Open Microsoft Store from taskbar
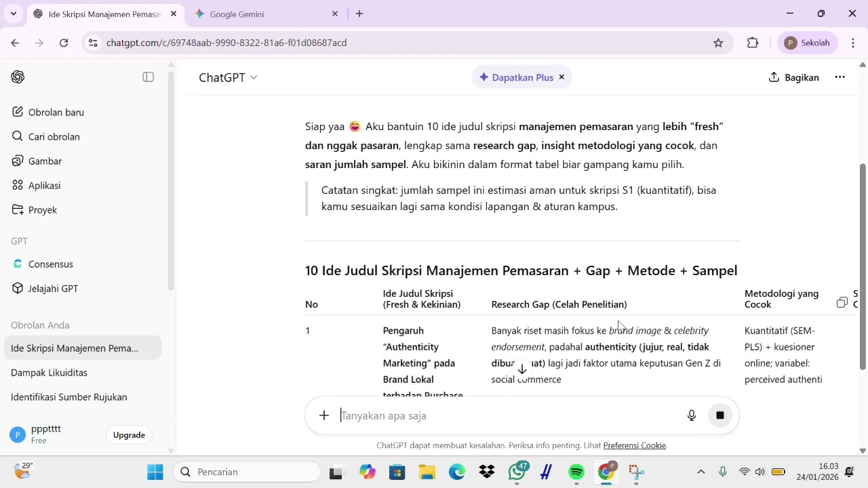The width and height of the screenshot is (868, 488). (397, 472)
